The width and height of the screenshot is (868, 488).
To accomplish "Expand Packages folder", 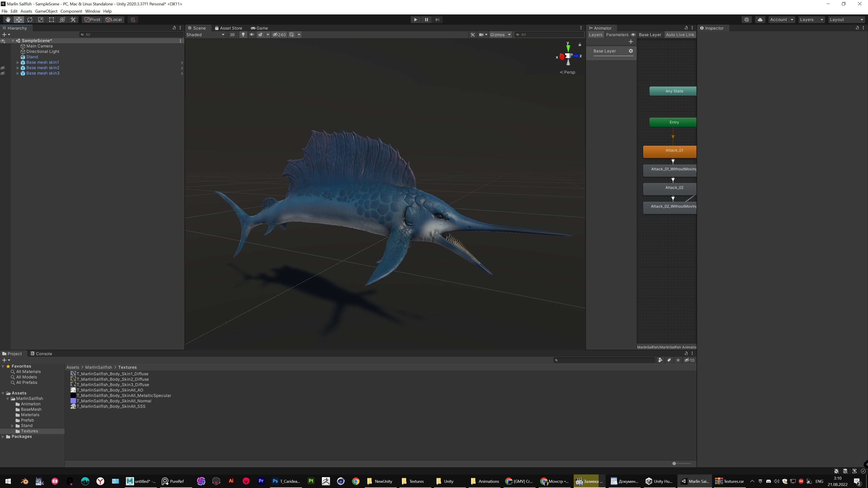I will tap(3, 436).
